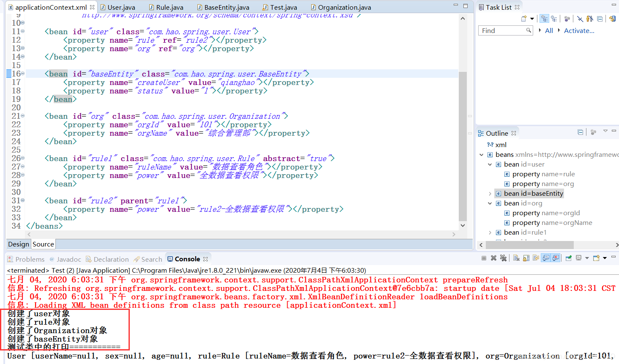Click the Remove Launch icon in Console
The height and width of the screenshot is (364, 619).
click(x=493, y=258)
